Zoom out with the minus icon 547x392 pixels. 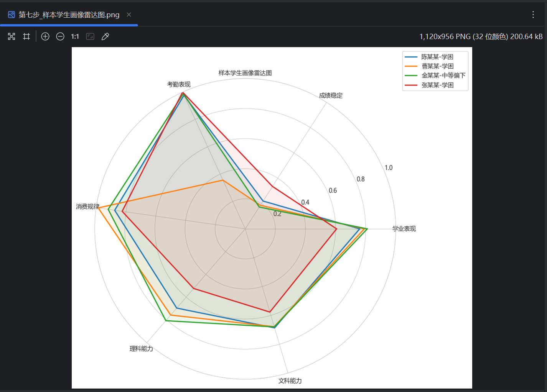(60, 36)
